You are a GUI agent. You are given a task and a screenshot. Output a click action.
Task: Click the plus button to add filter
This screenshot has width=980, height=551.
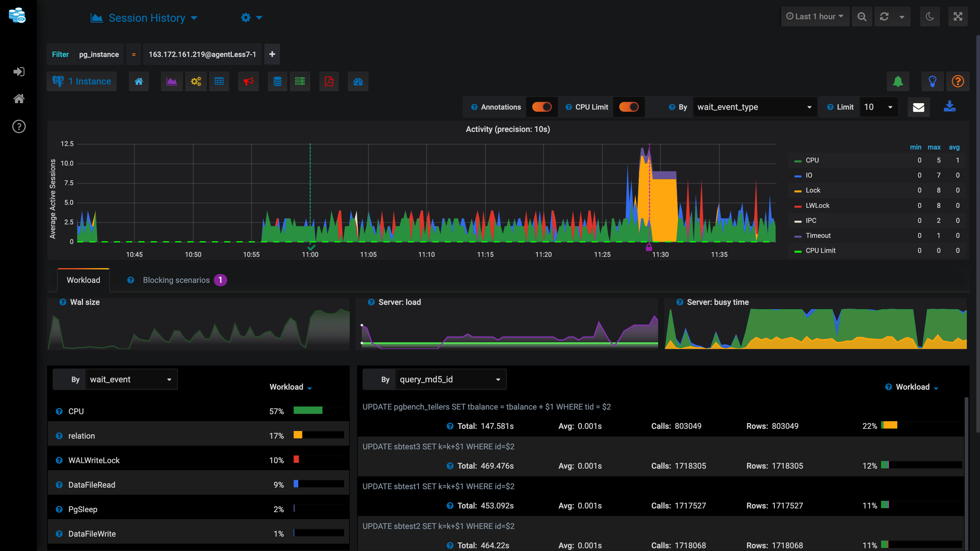point(272,54)
